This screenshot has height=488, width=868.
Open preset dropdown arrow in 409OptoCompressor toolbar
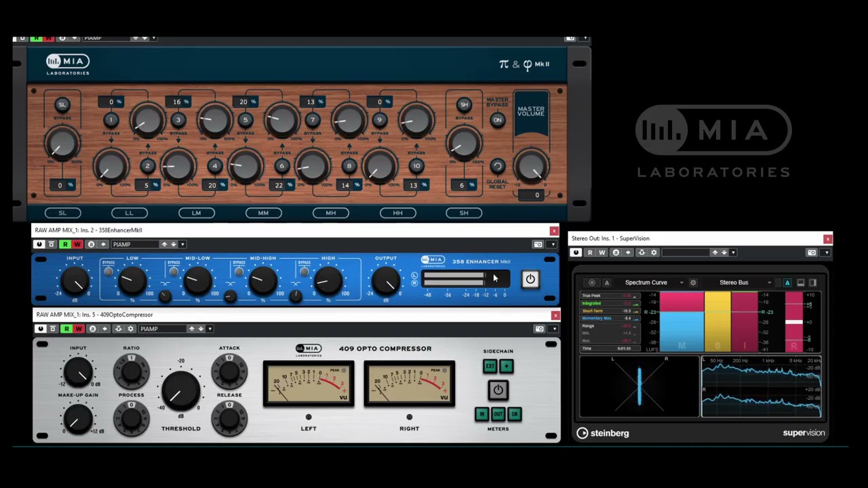pyautogui.click(x=210, y=329)
